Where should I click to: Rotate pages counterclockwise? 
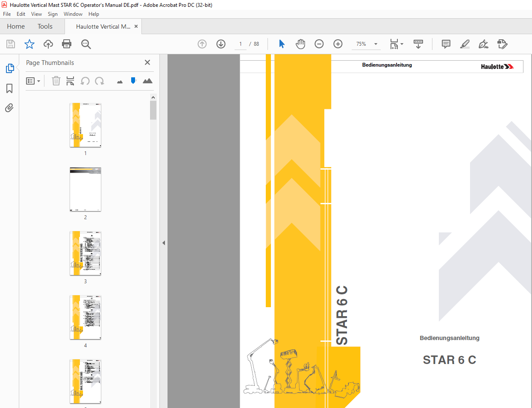point(85,81)
